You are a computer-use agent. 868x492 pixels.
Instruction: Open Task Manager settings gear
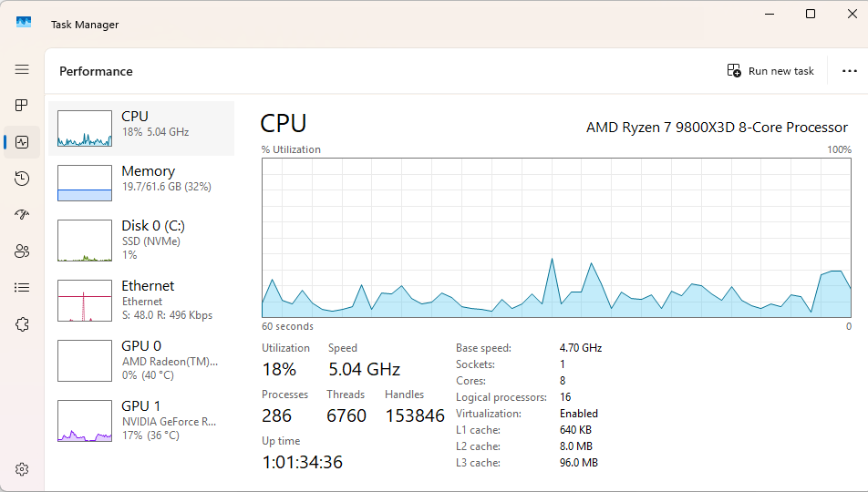[22, 469]
